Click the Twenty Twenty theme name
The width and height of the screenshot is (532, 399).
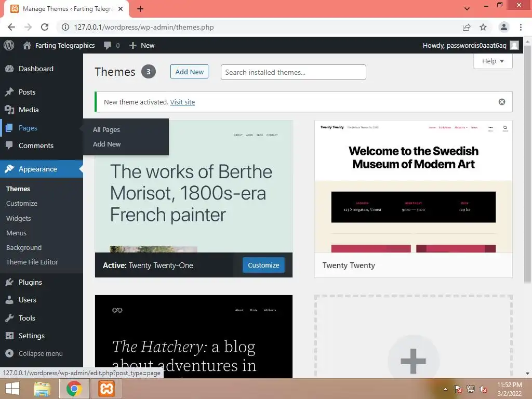coord(349,265)
